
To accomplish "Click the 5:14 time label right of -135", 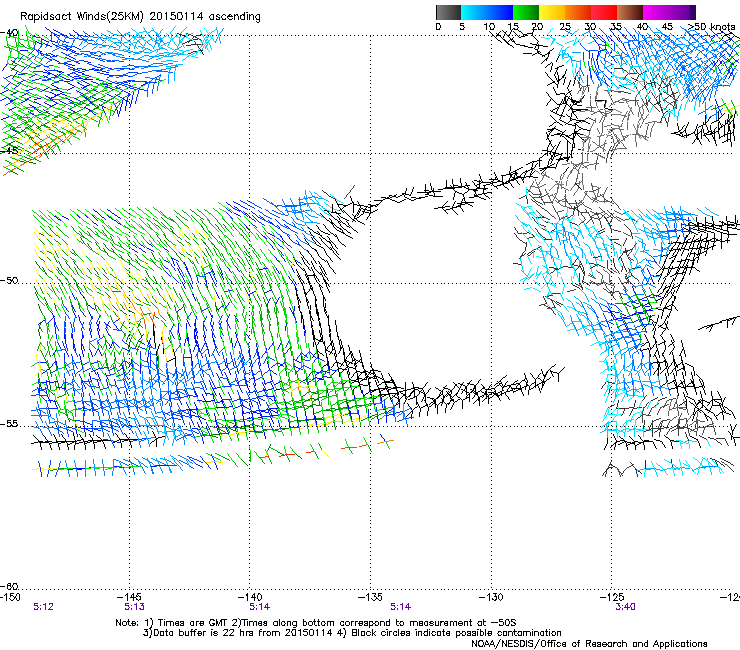I will [x=400, y=607].
